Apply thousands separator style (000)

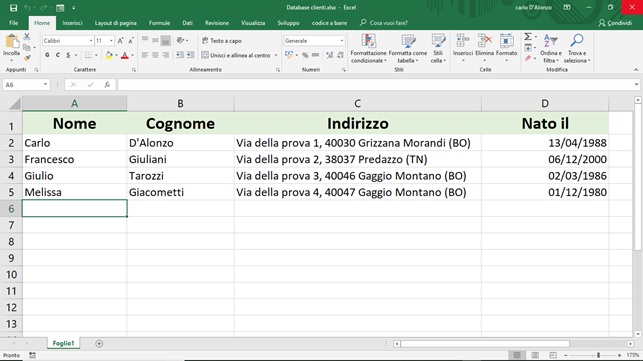coord(315,55)
